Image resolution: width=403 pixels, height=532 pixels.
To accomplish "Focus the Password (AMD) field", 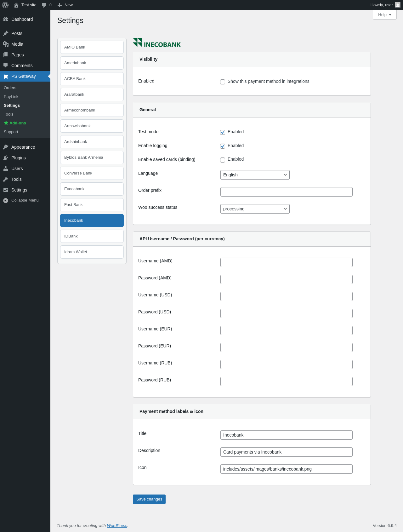I will [x=287, y=279].
